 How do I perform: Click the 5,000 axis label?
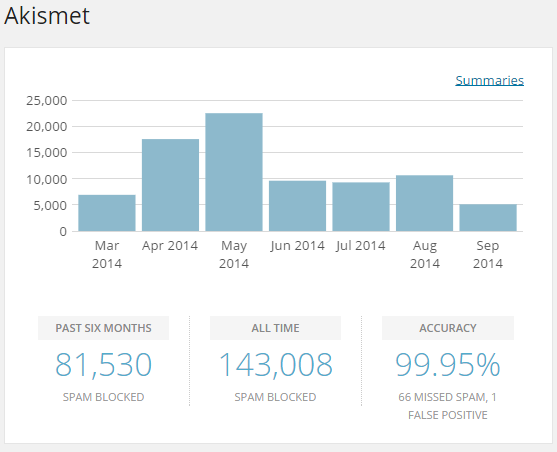click(x=50, y=205)
